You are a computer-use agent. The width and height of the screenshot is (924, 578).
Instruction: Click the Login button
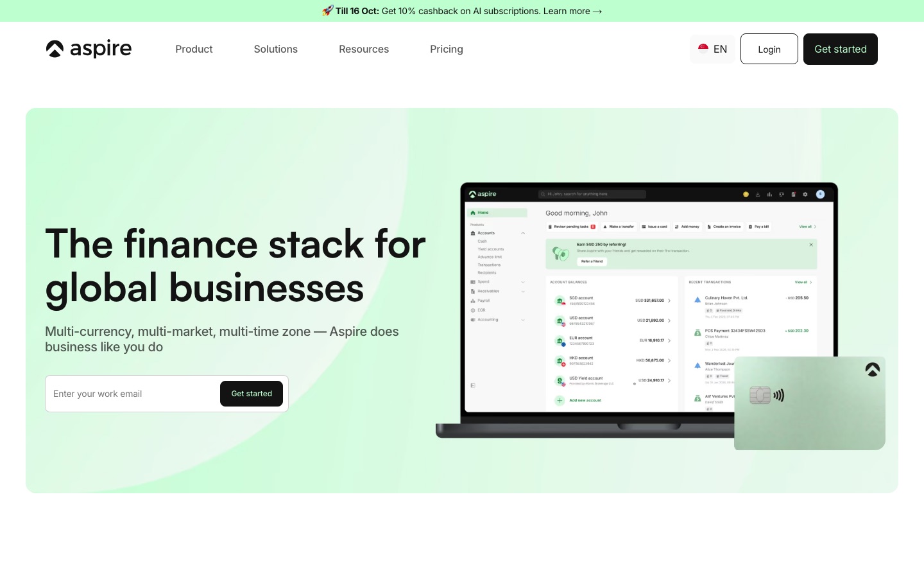pyautogui.click(x=769, y=49)
